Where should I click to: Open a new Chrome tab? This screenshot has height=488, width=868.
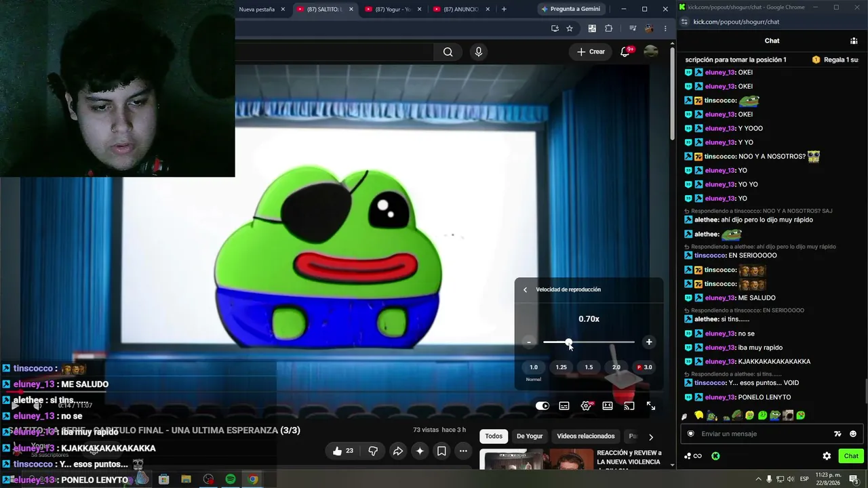click(x=504, y=9)
